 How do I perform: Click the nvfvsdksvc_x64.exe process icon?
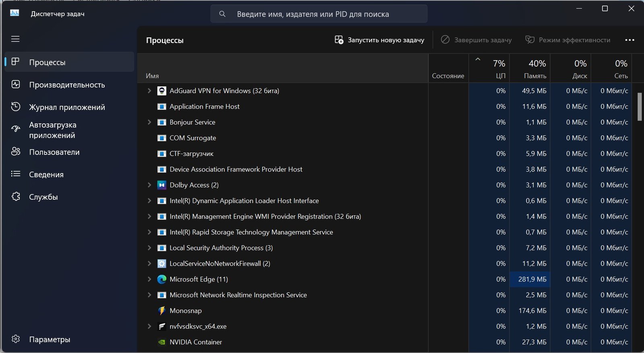(162, 326)
